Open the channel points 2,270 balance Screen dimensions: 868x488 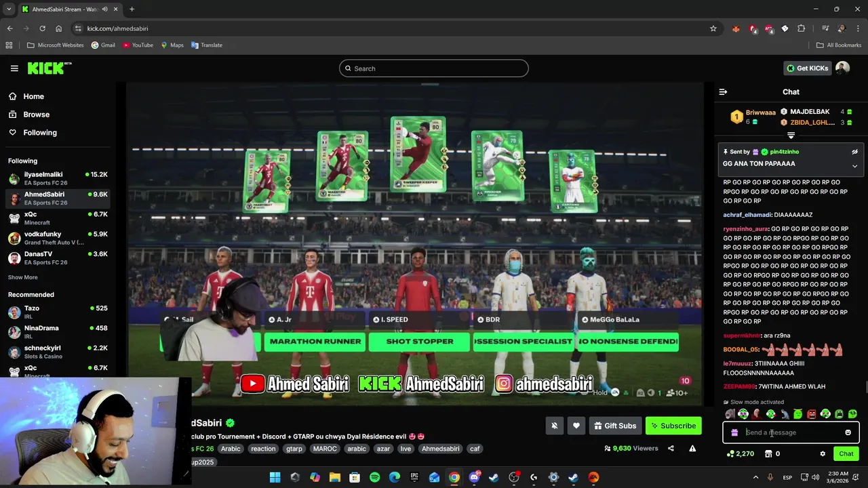pyautogui.click(x=741, y=454)
